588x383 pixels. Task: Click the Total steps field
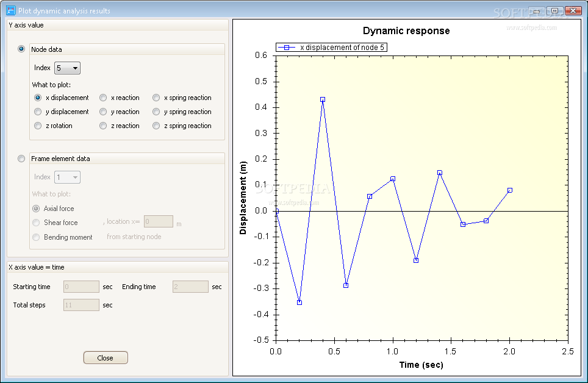81,305
